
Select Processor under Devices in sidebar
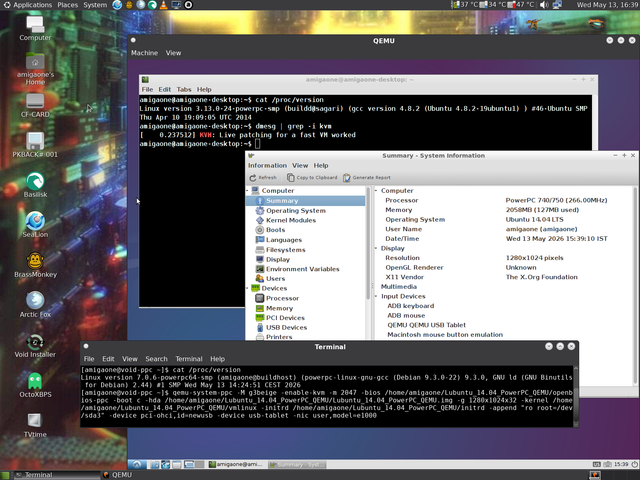coord(282,298)
